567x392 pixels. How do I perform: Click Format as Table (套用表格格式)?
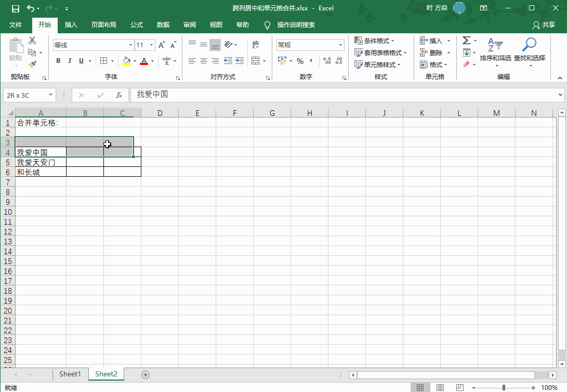click(x=380, y=53)
